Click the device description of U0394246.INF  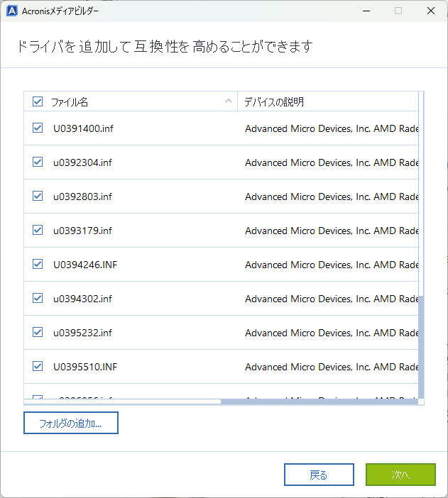point(332,264)
